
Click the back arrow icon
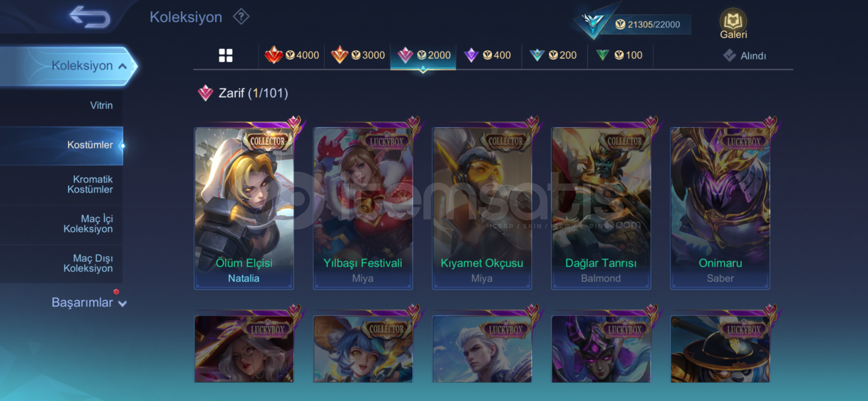[x=90, y=17]
